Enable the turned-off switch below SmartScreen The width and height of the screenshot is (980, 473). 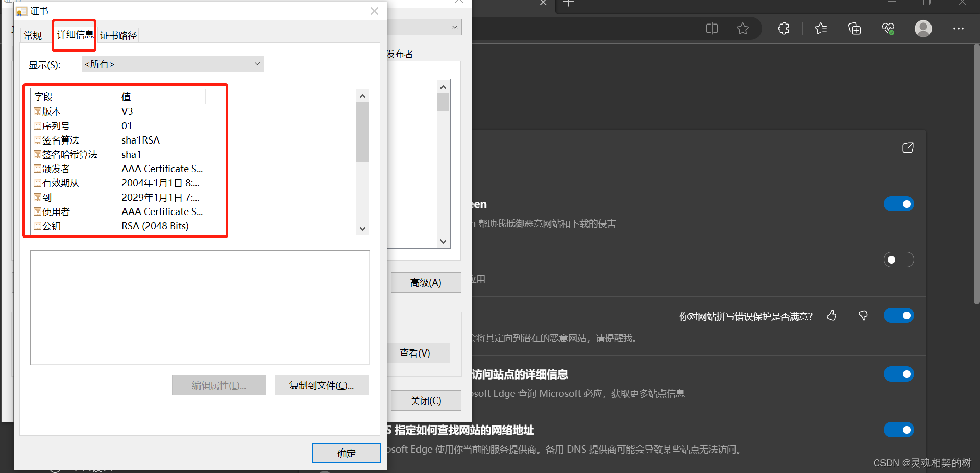[899, 259]
